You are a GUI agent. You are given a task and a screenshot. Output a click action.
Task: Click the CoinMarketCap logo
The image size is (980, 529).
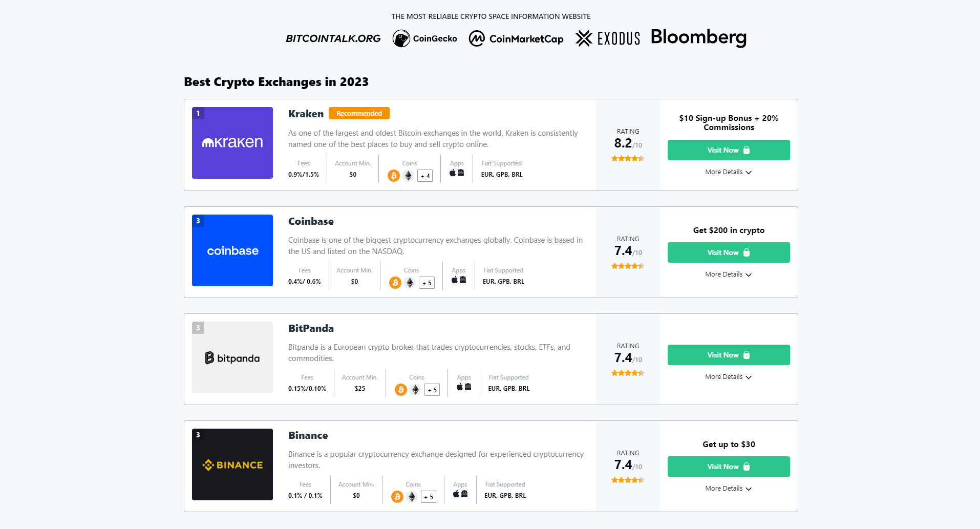516,38
